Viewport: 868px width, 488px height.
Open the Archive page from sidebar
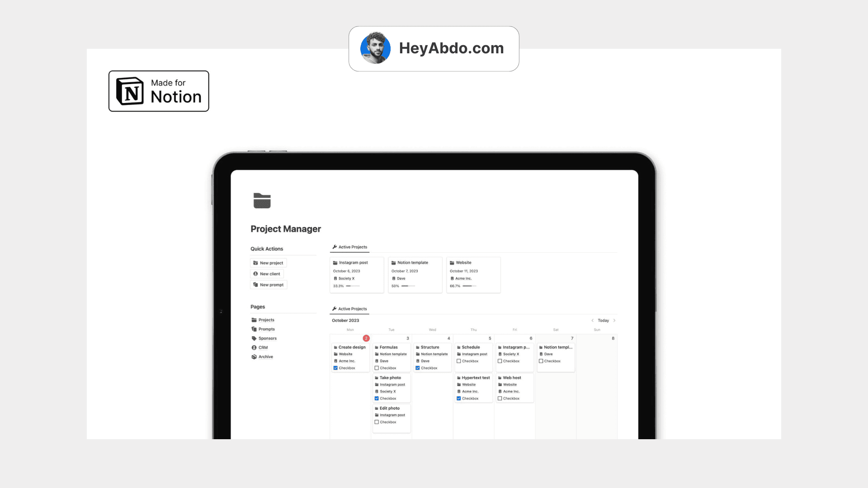(264, 357)
